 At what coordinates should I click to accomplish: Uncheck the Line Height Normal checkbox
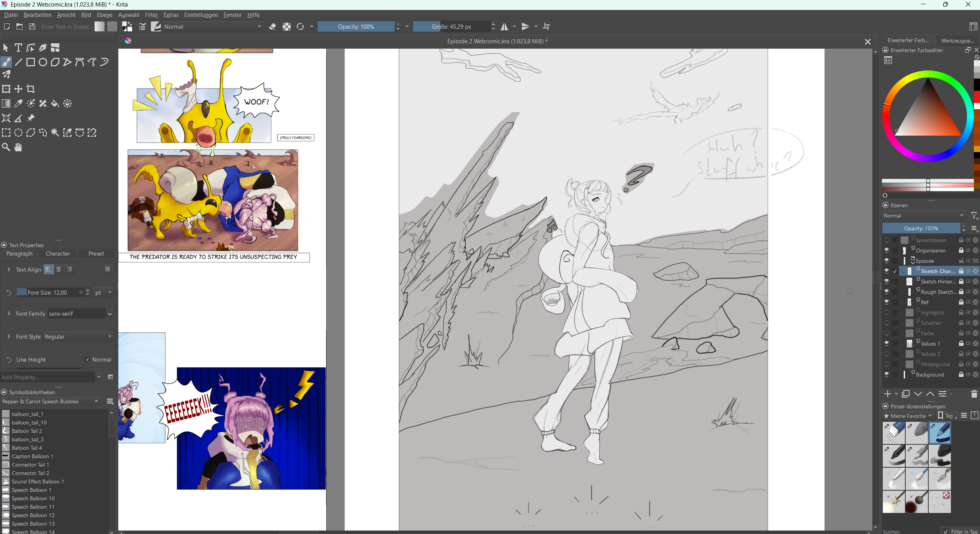pyautogui.click(x=87, y=359)
